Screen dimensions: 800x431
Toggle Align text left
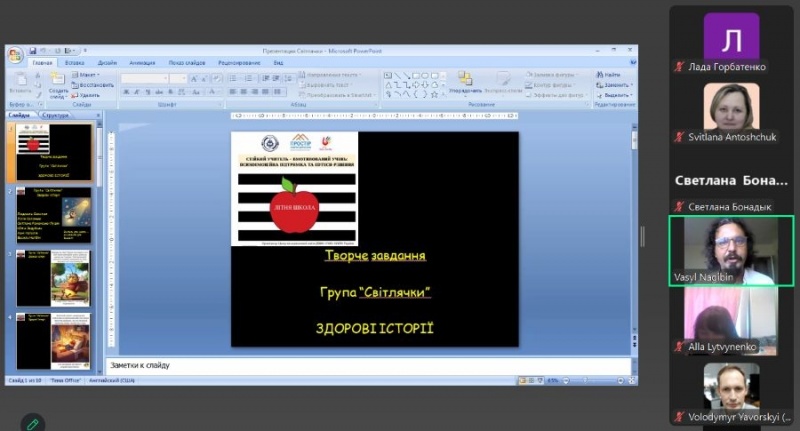[x=233, y=92]
